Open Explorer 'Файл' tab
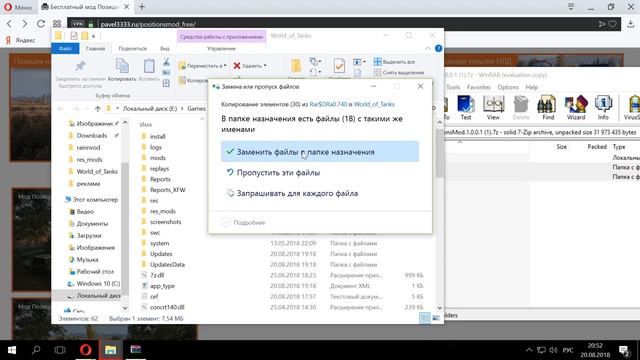The width and height of the screenshot is (640, 360). pyautogui.click(x=65, y=49)
